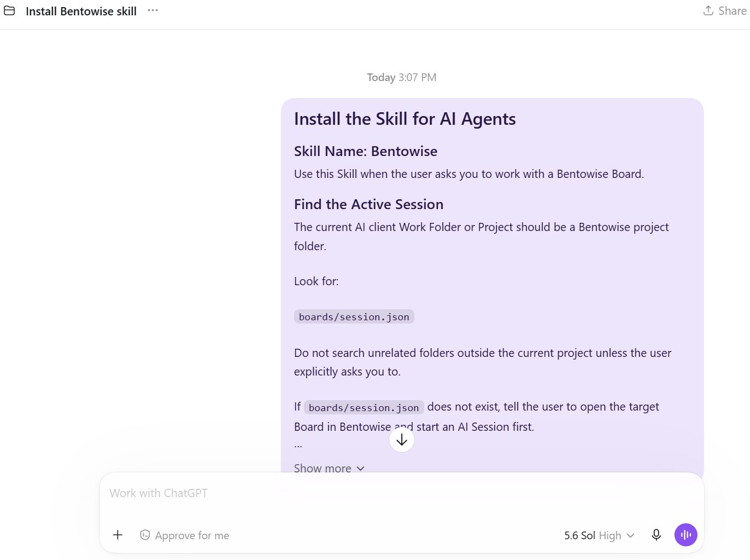
Task: Click the 'Do not search unrelated folders' paragraph
Action: click(x=482, y=362)
